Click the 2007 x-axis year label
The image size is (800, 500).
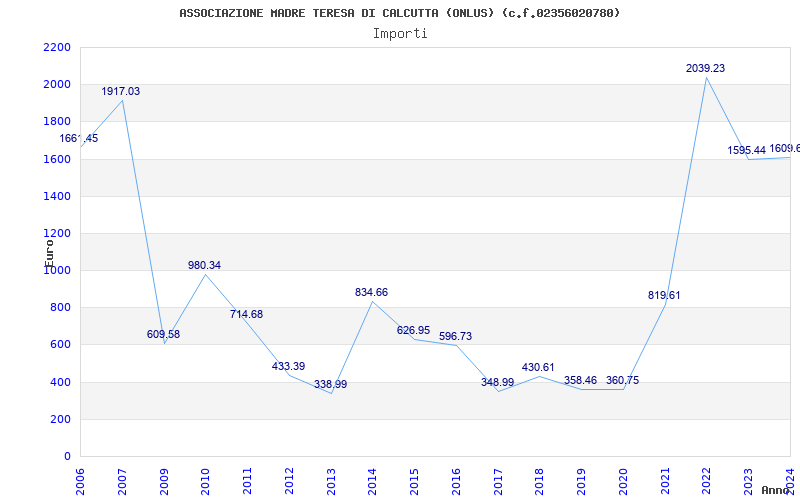click(x=123, y=479)
